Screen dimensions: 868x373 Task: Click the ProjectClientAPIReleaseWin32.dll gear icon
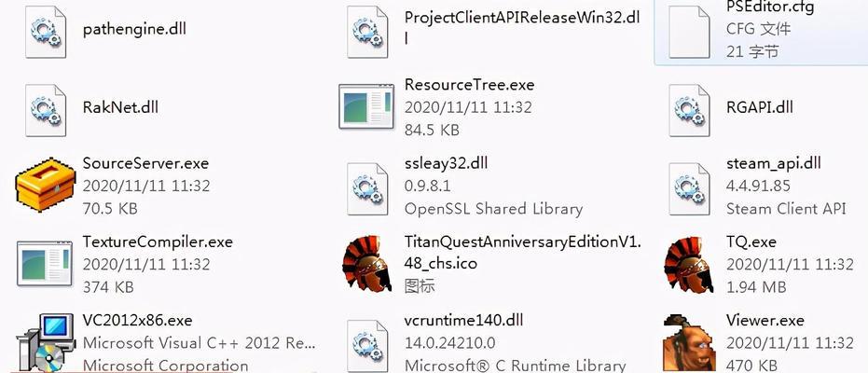[367, 32]
